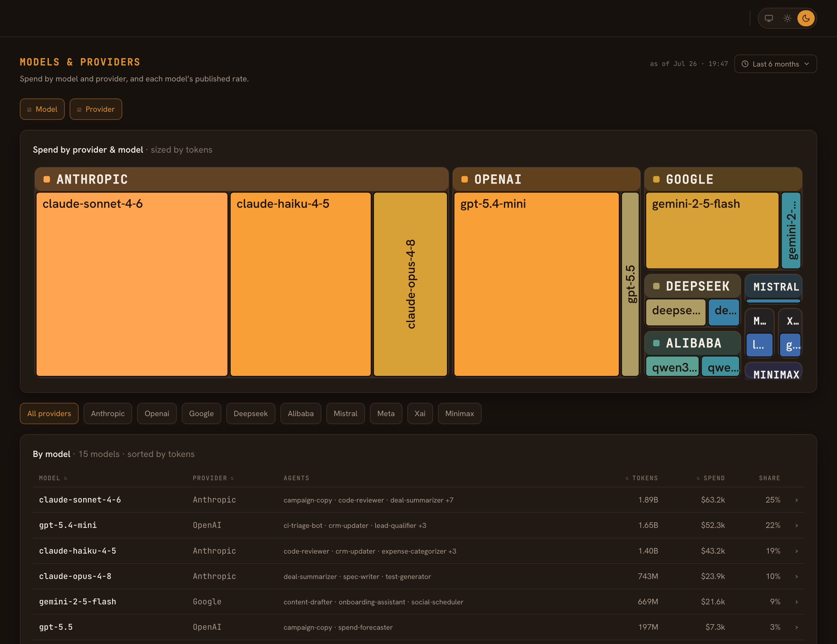This screenshot has width=837, height=644.
Task: Filter table by Deepseek
Action: tap(251, 414)
